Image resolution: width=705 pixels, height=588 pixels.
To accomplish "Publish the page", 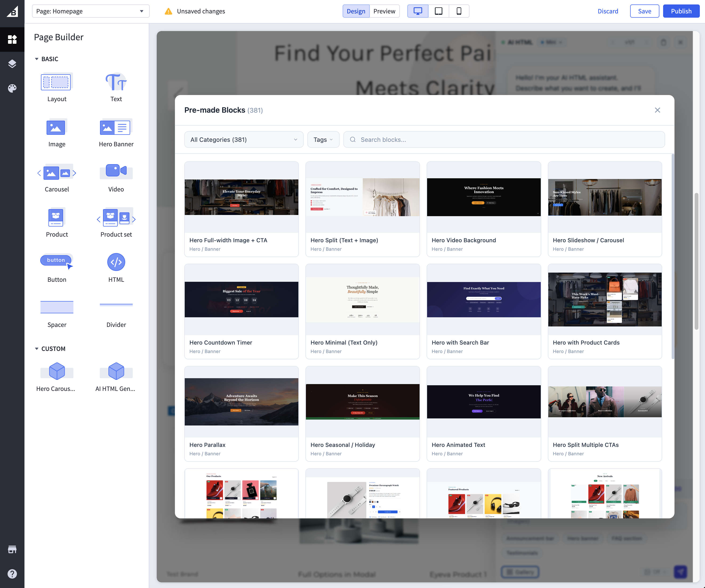I will click(x=681, y=11).
